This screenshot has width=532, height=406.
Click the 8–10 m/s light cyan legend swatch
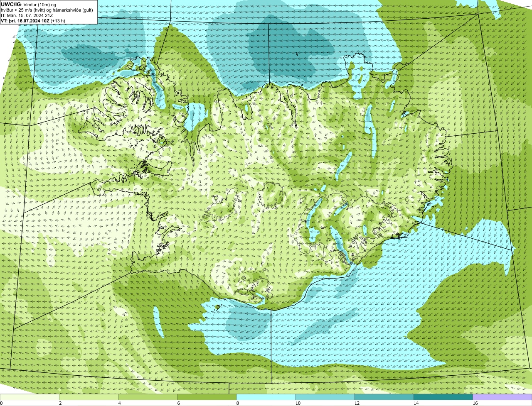[x=266, y=397]
